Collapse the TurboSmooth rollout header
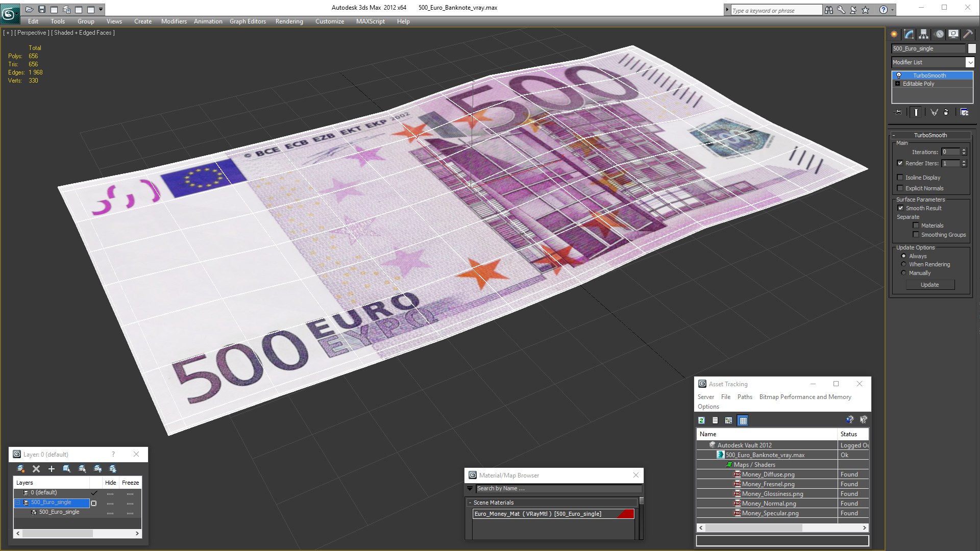The image size is (980, 551). pyautogui.click(x=930, y=135)
